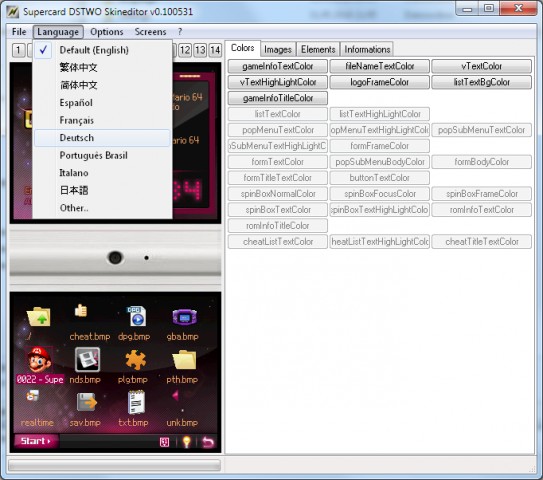Edit vTextColor
This screenshot has height=480, width=543.
482,66
